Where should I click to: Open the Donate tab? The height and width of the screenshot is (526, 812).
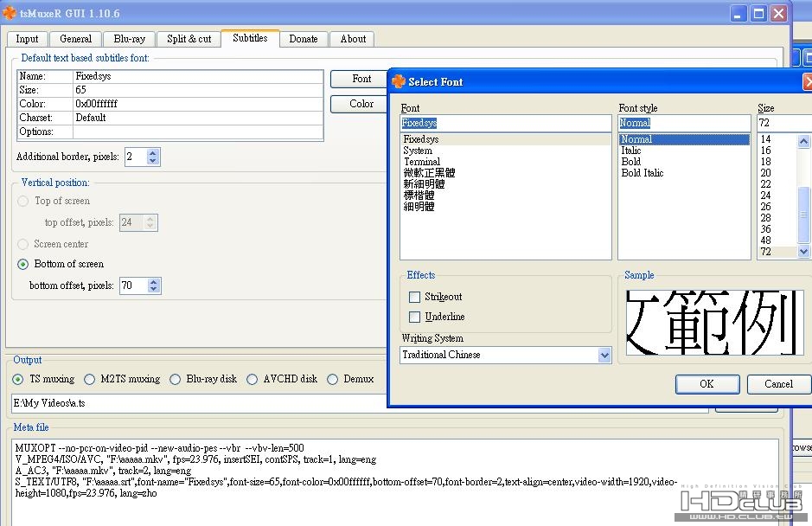[x=304, y=39]
